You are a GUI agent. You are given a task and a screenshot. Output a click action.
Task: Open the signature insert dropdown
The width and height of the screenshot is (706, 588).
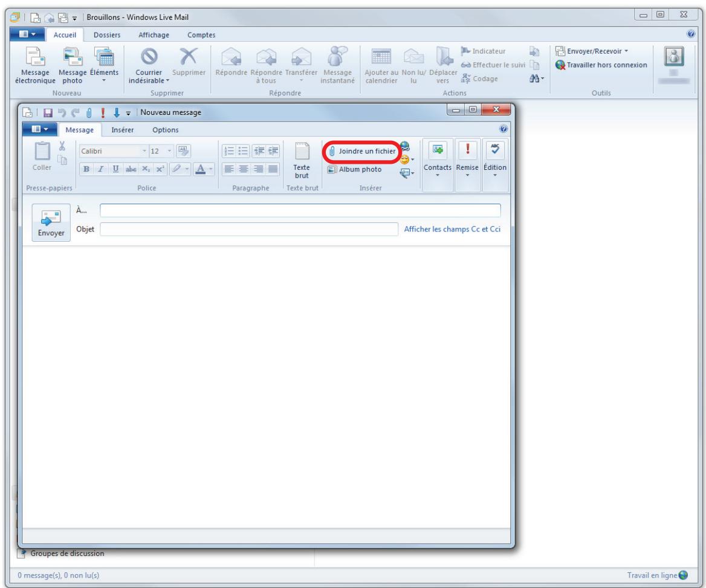(x=407, y=173)
